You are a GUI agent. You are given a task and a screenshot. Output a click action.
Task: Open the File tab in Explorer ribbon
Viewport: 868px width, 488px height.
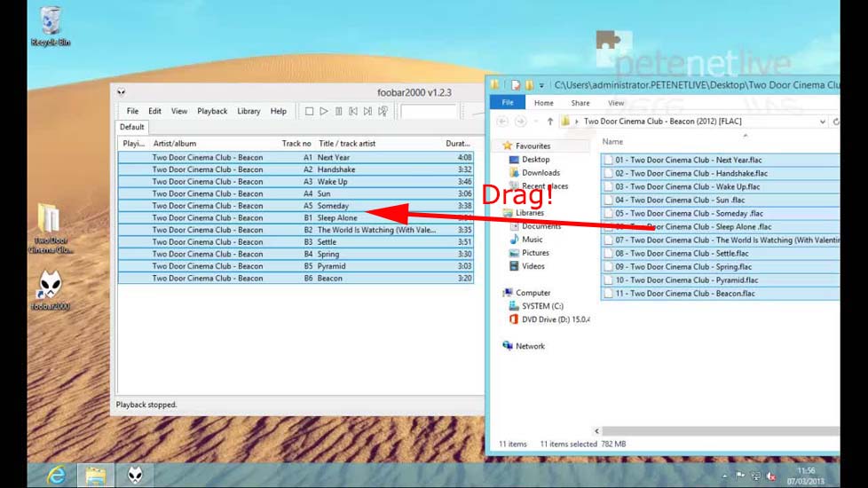coord(507,102)
